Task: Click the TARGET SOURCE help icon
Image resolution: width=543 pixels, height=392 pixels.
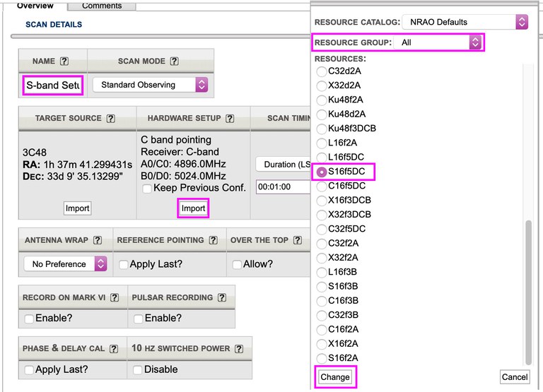Action: pos(110,119)
